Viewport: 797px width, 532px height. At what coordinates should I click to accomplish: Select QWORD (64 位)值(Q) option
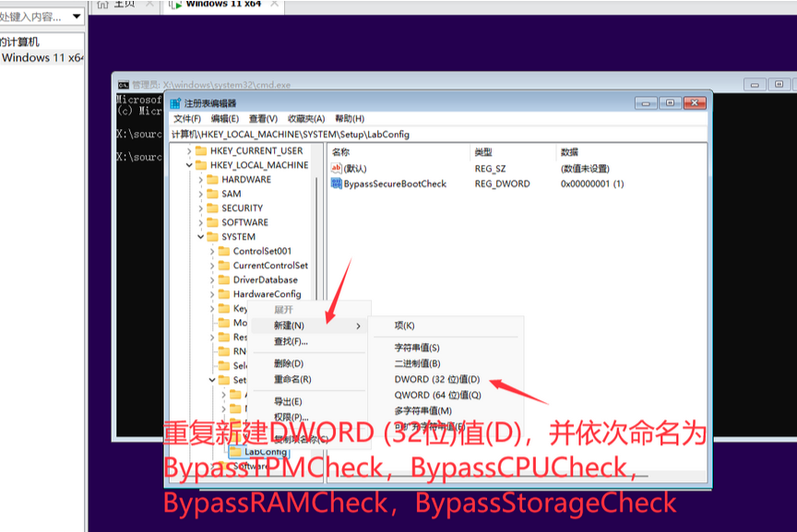[434, 394]
